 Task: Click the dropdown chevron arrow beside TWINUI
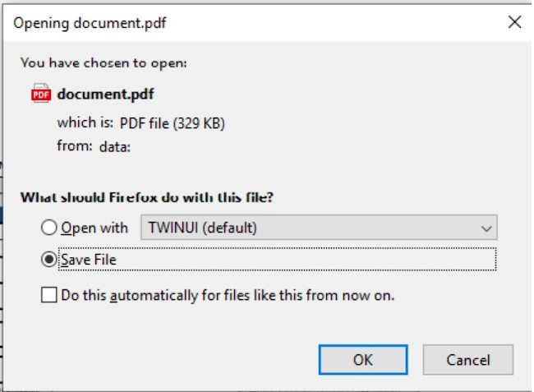pyautogui.click(x=486, y=228)
